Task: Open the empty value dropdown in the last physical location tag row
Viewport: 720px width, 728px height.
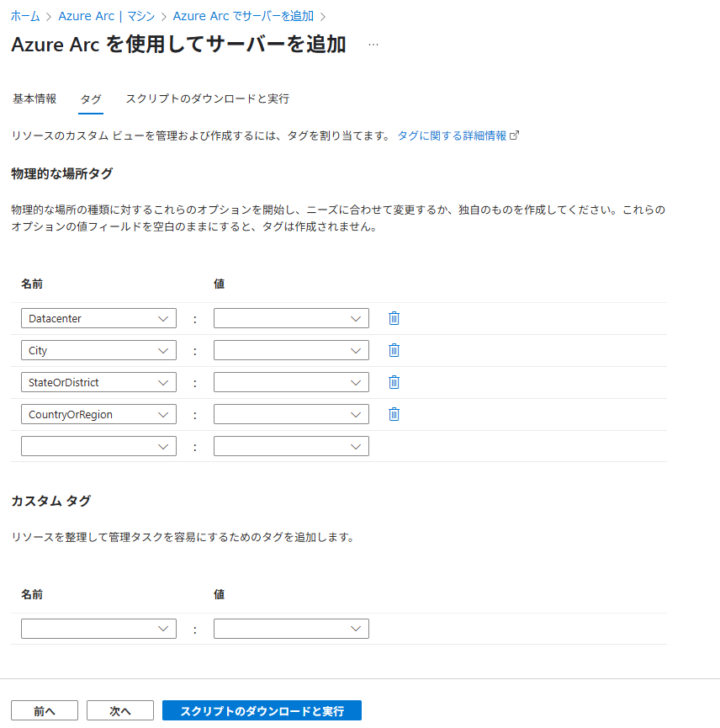Action: [291, 446]
